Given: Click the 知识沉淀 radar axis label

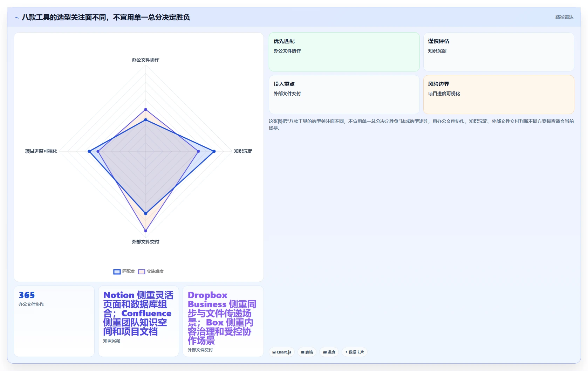Looking at the screenshot, I should pos(243,151).
